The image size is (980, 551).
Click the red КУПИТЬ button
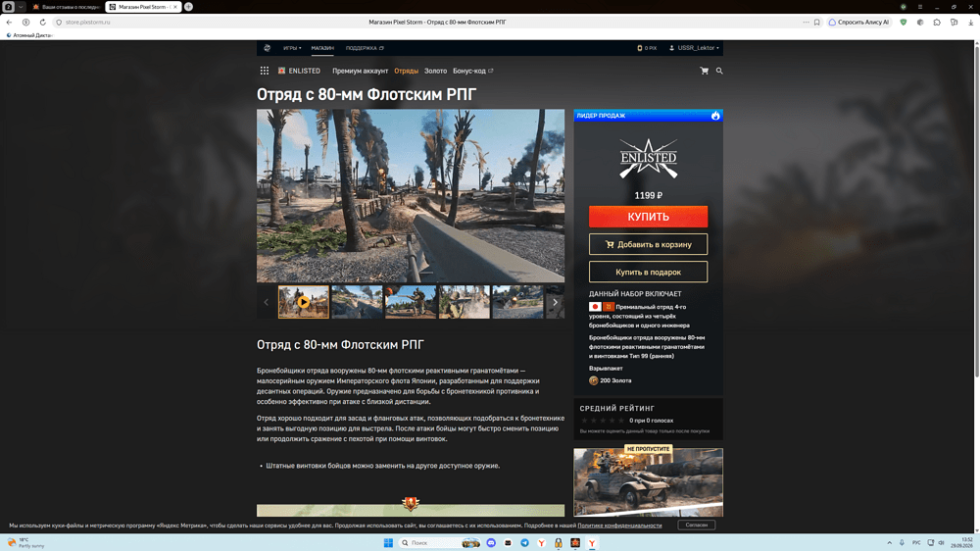[648, 217]
